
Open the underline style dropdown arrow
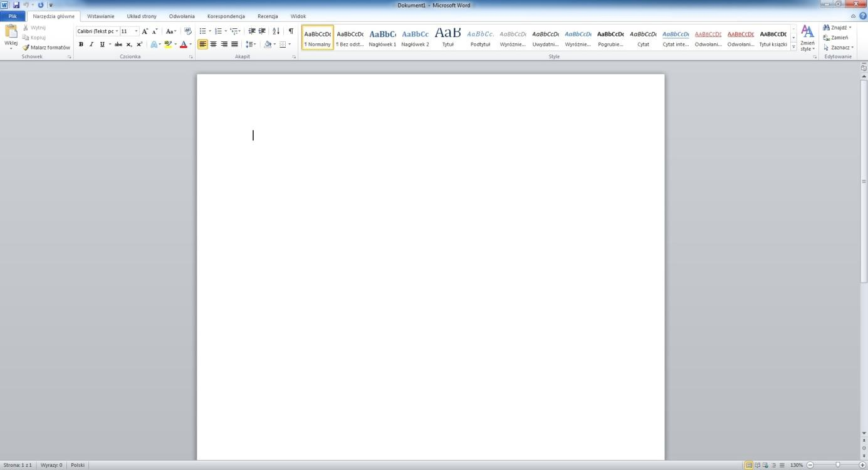click(110, 44)
